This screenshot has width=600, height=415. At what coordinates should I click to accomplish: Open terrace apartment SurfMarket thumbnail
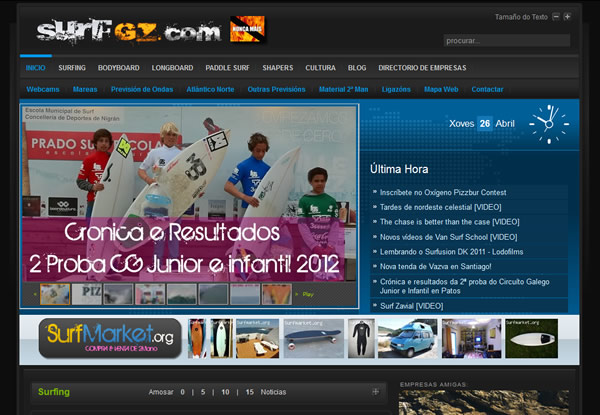click(x=258, y=339)
